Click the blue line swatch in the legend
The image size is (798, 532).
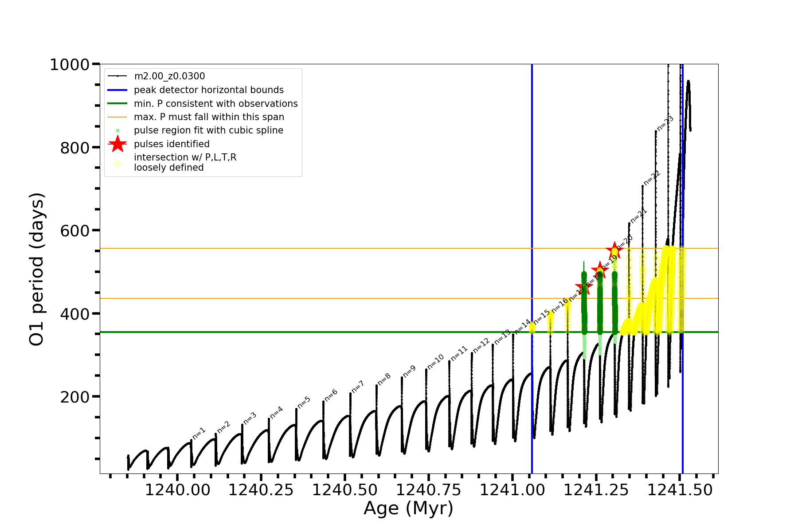tap(117, 90)
